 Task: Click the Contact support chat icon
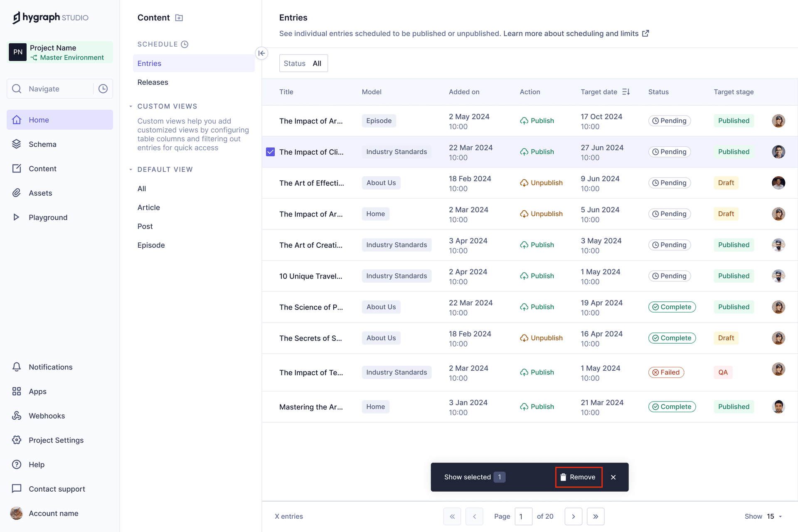17,489
